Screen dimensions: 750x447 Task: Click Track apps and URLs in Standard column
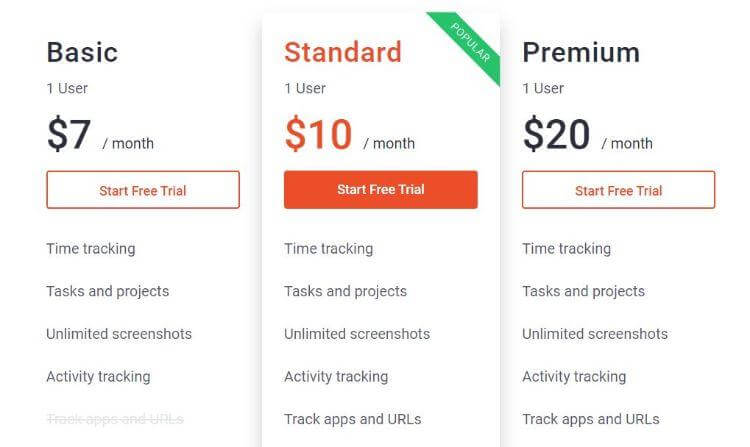[352, 420]
